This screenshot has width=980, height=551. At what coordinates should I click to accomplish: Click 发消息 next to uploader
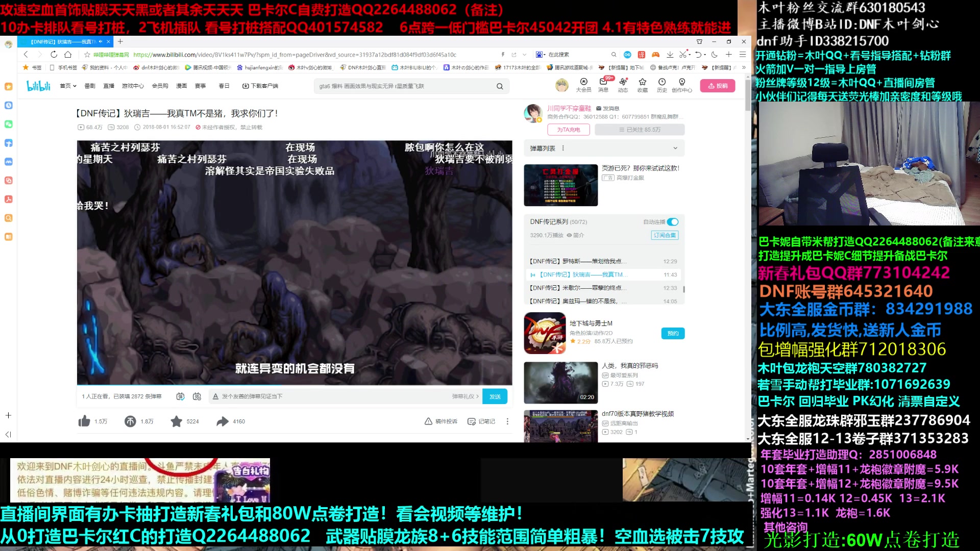click(x=607, y=108)
